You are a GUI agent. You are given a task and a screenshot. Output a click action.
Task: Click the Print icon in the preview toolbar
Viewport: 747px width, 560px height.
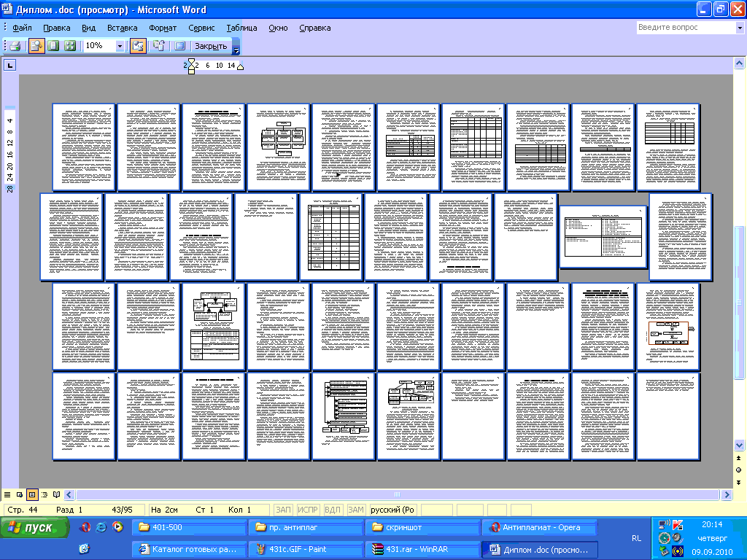tap(15, 46)
